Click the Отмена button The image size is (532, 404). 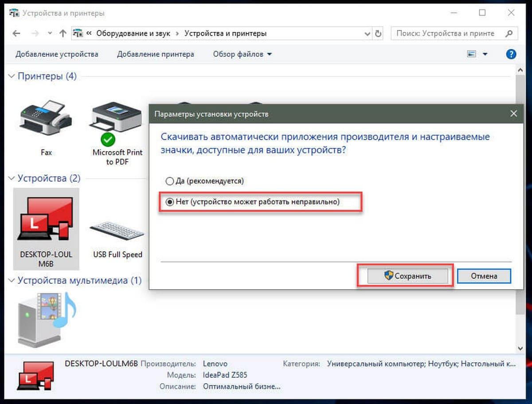pyautogui.click(x=484, y=276)
